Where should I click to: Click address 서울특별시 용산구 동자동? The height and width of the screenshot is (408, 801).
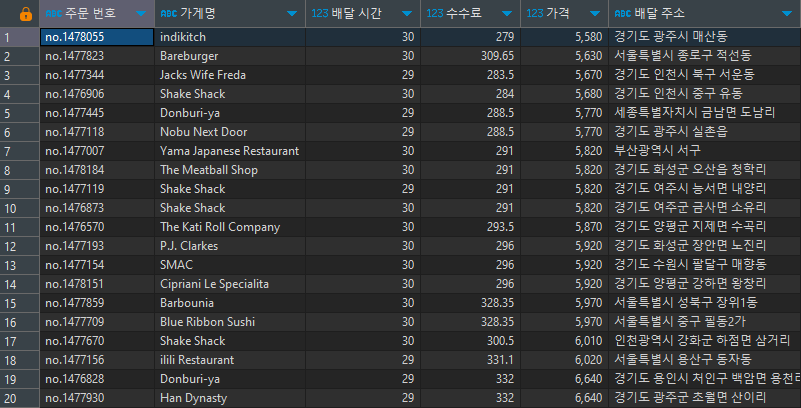(x=683, y=360)
